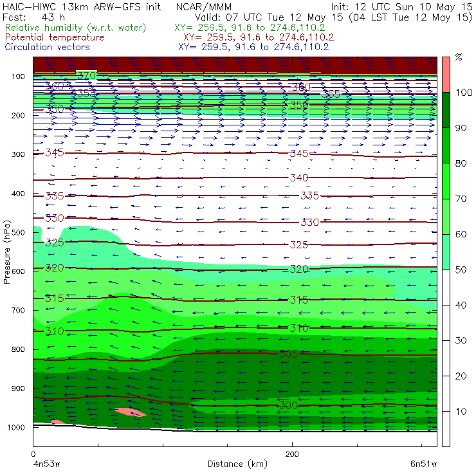Click the '6n51w' end location label
476x476 pixels.
[423, 464]
